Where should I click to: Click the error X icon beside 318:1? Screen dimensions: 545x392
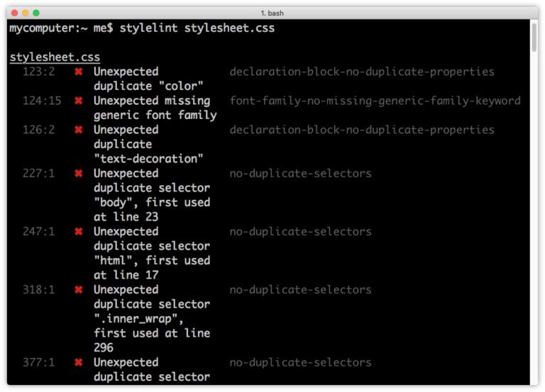(x=79, y=290)
